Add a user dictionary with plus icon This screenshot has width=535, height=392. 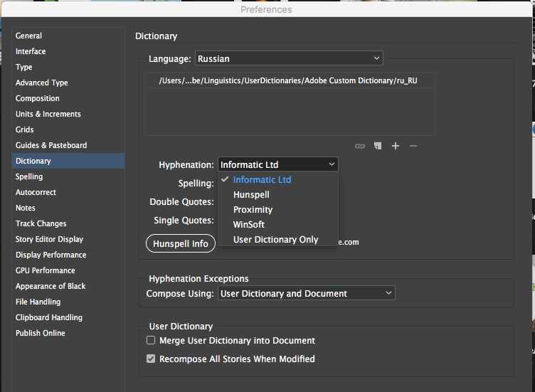pos(396,146)
